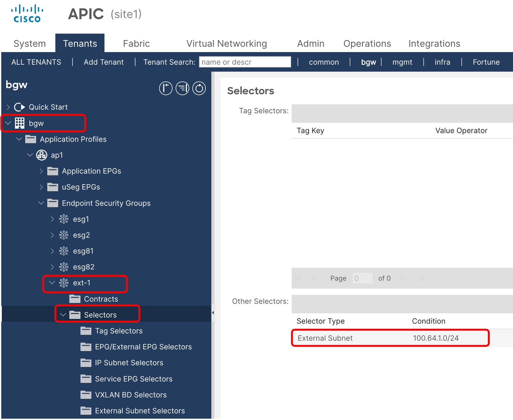The width and height of the screenshot is (513, 420).
Task: Expand the esg2 node
Action: tap(52, 235)
